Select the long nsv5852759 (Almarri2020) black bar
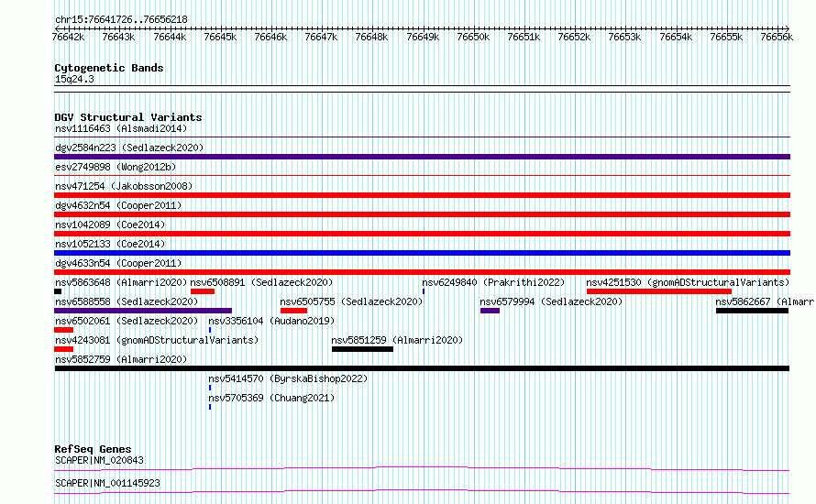816x504 pixels. (x=422, y=368)
